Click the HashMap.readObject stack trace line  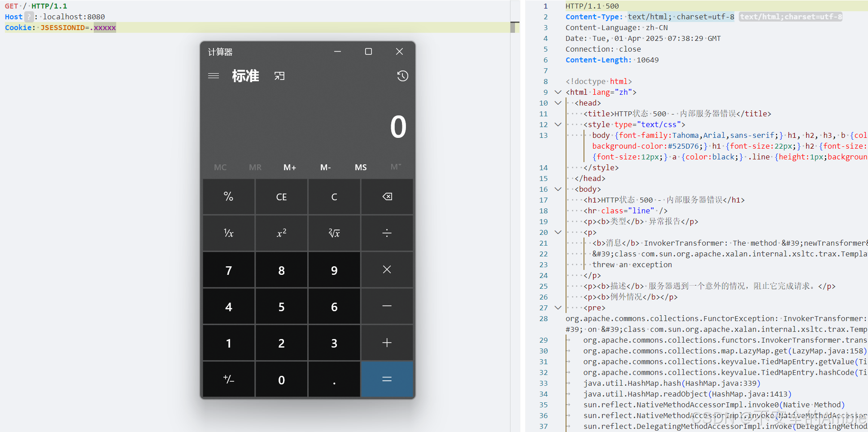688,394
